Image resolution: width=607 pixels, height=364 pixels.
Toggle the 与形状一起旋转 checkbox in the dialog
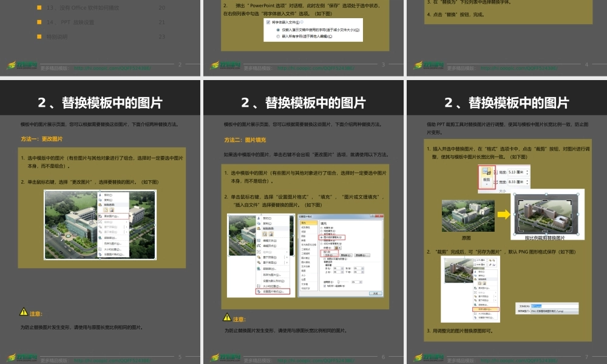click(325, 286)
